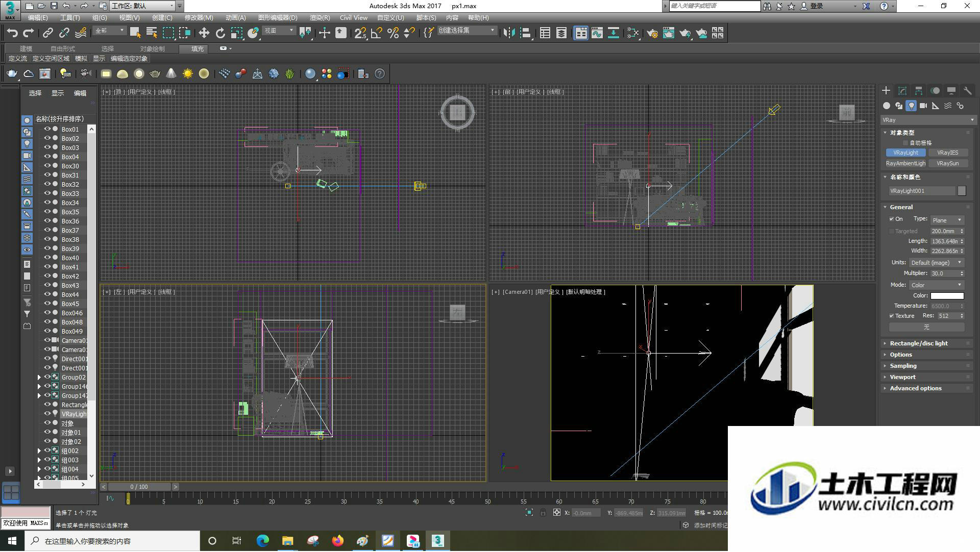Hide the Direct001 light via eye icon
This screenshot has height=552, width=980.
point(47,359)
